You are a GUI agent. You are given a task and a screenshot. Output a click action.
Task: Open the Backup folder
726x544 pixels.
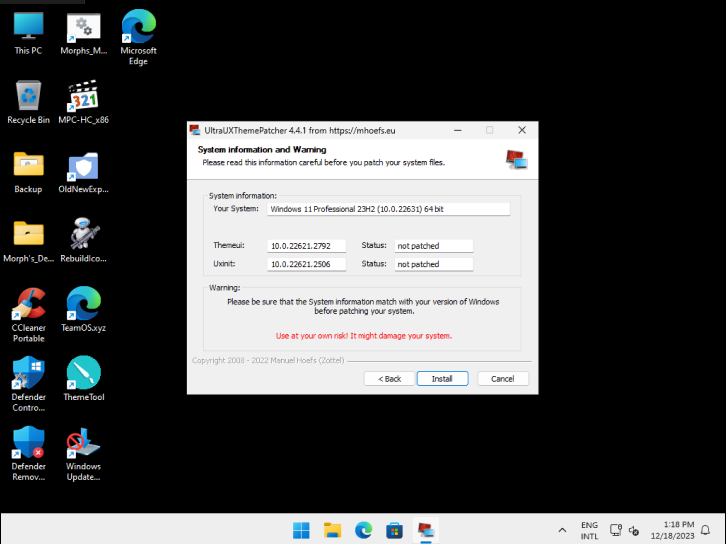[28, 172]
